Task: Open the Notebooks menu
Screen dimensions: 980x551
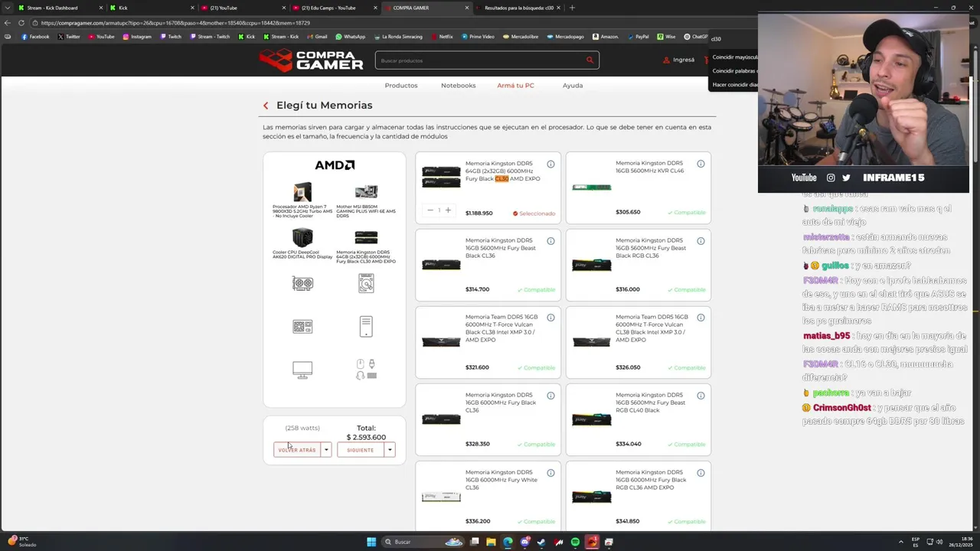Action: pos(458,86)
